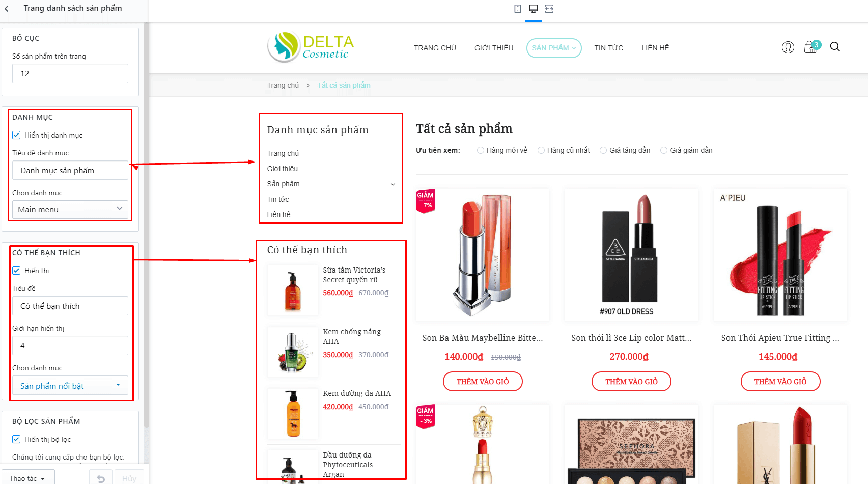
Task: Open the 'Thao tác' actions dropdown
Action: pyautogui.click(x=27, y=478)
